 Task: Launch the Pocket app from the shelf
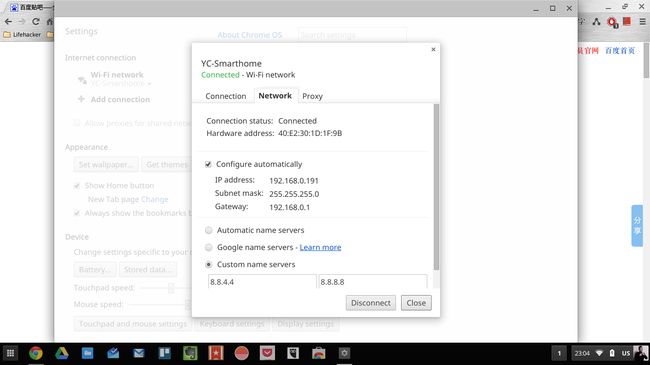[267, 353]
